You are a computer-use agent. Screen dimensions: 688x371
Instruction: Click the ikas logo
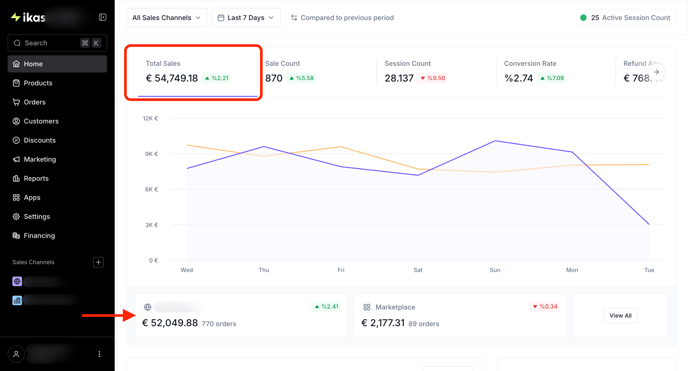pyautogui.click(x=28, y=18)
